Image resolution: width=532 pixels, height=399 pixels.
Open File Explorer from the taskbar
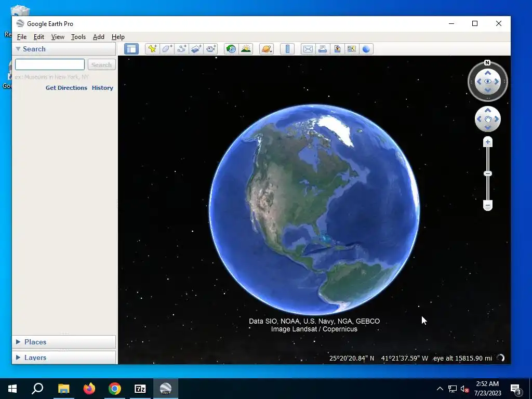coord(63,389)
